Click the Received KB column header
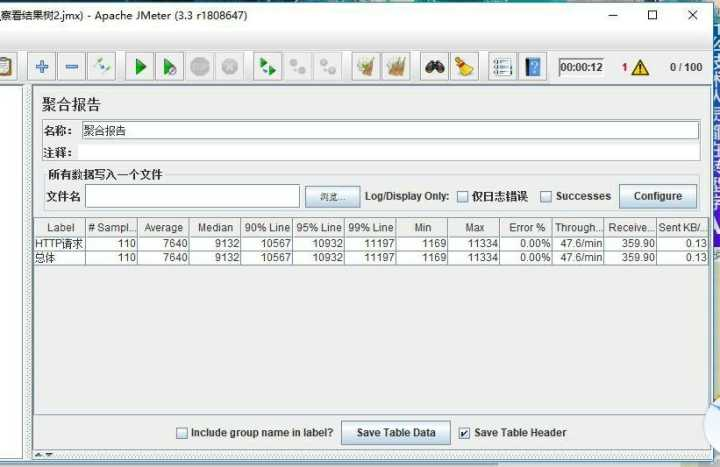 (x=630, y=227)
